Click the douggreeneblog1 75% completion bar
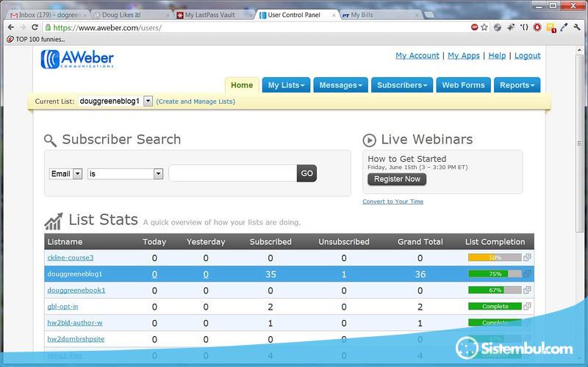 click(x=495, y=274)
